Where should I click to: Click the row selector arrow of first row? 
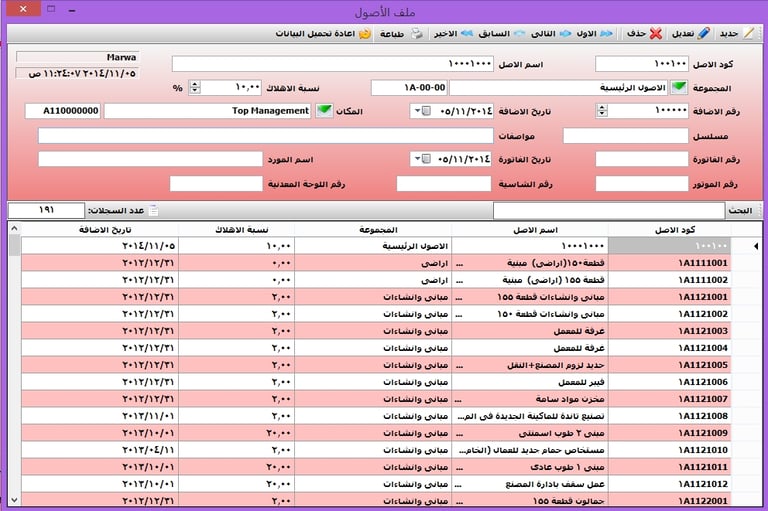point(756,246)
